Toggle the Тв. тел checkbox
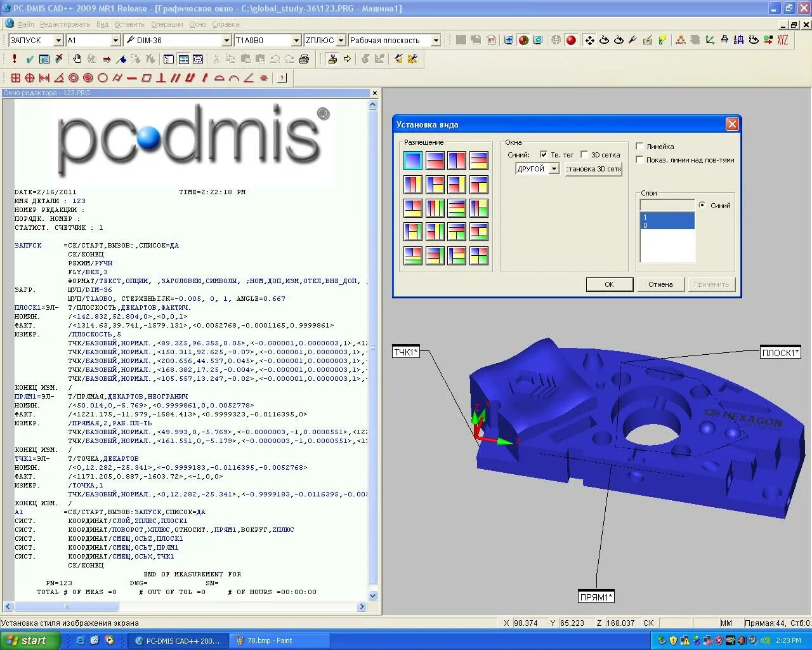Image resolution: width=812 pixels, height=650 pixels. click(x=544, y=155)
